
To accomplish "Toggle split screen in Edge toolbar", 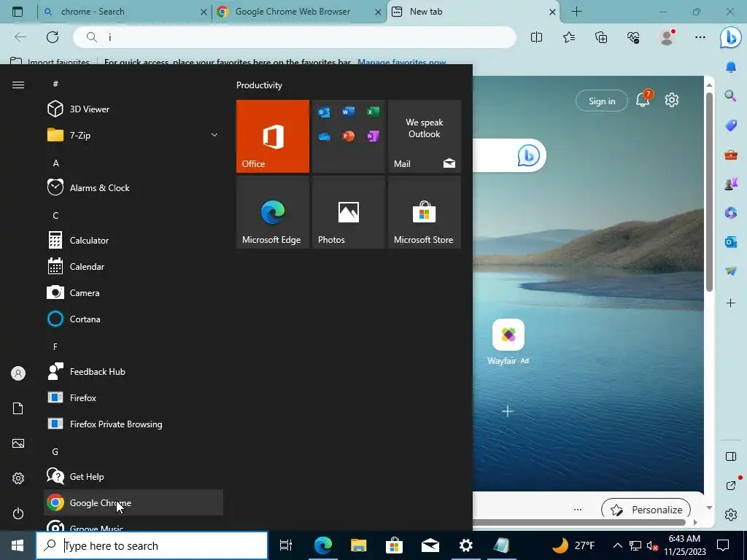I will [x=536, y=37].
